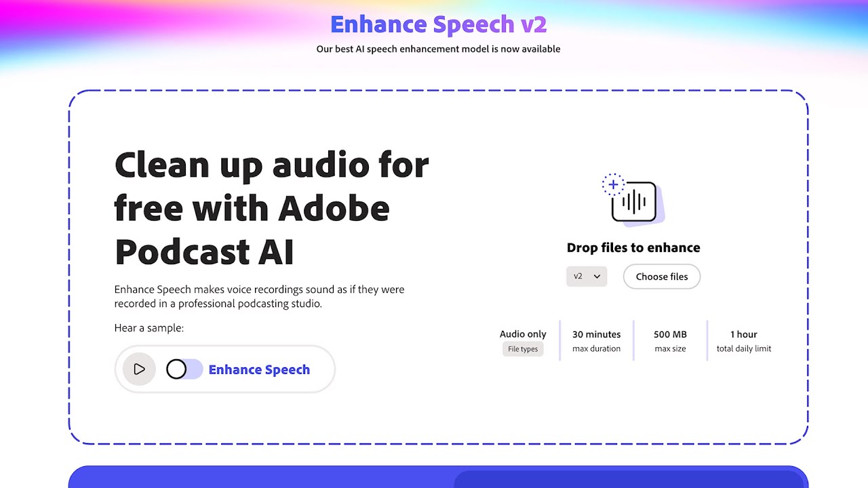Toggle the Enhance Speech switch
This screenshot has height=488, width=868.
point(184,369)
